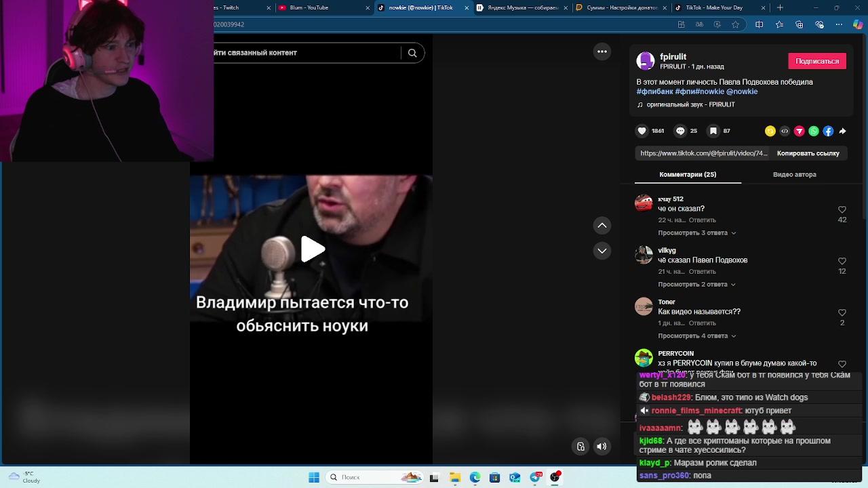Share the video to Facebook
Viewport: 868px width, 488px height.
point(829,131)
